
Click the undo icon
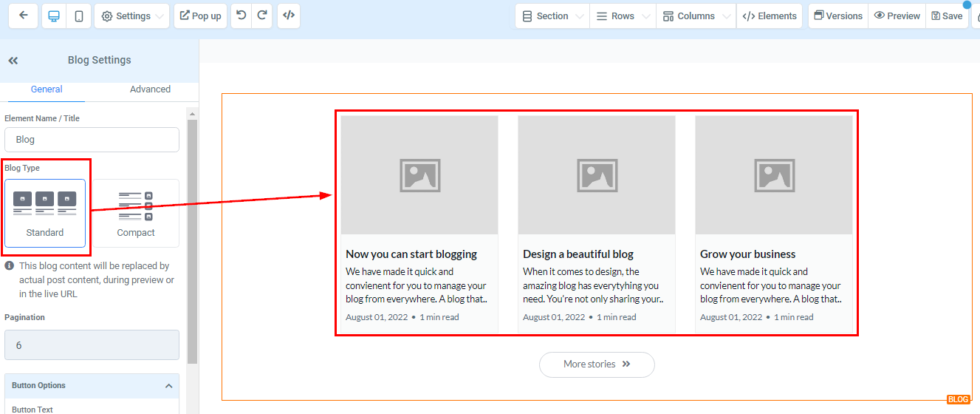241,16
